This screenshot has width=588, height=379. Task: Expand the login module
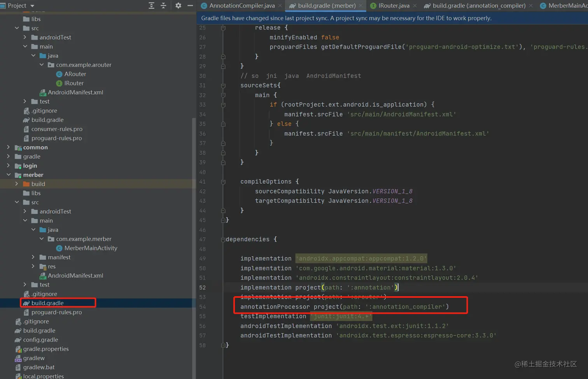coord(8,166)
